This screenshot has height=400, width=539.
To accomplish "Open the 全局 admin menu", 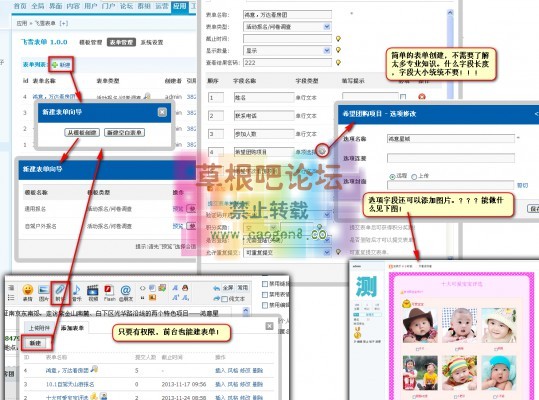I will (x=38, y=6).
